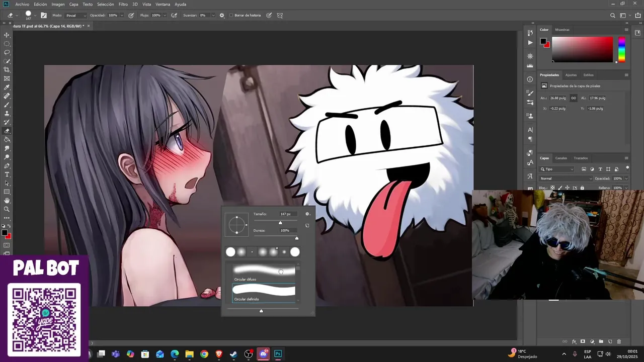Open the layer filter Tipo dropdown
Viewport: 644px width, 362px height.
point(557,169)
